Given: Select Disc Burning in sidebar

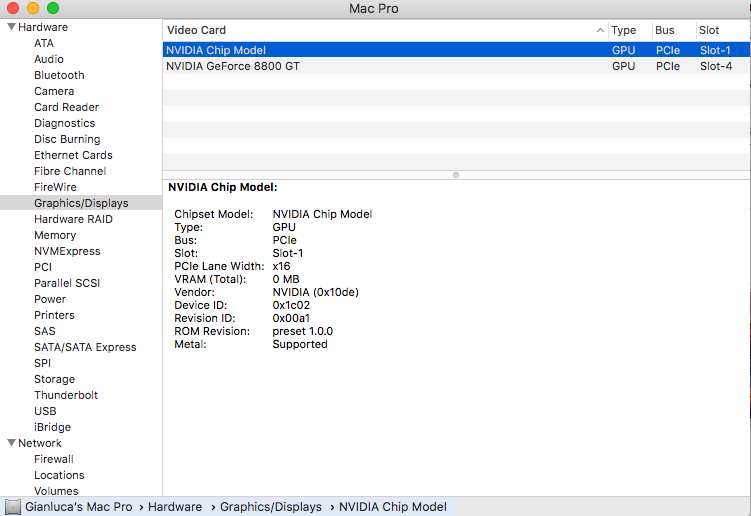Looking at the screenshot, I should click(67, 139).
